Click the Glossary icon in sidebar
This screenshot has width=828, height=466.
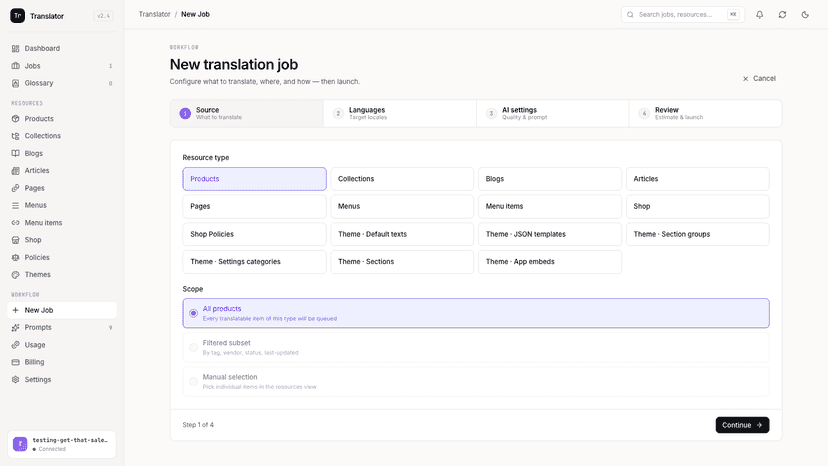pos(15,83)
